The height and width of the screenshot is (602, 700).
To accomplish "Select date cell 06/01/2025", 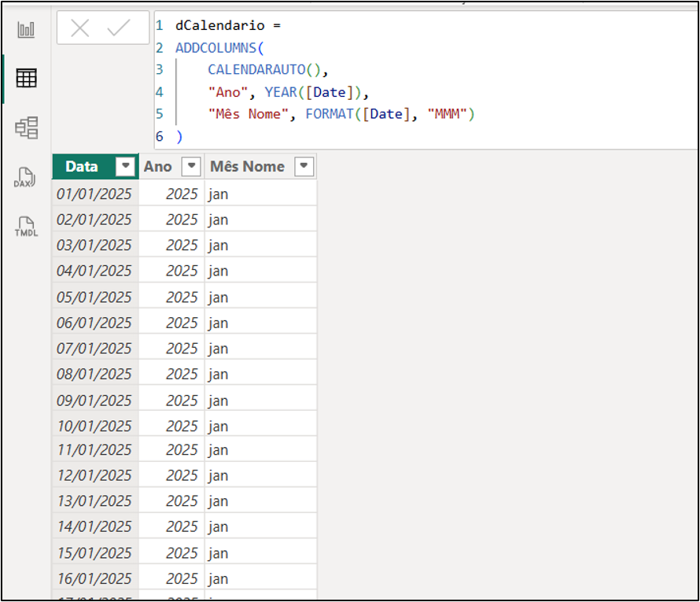I will coord(95,323).
